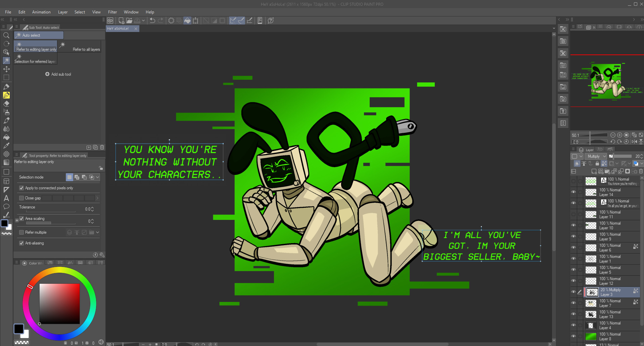
Task: Click the Auto select tool group button
Action: pos(39,35)
